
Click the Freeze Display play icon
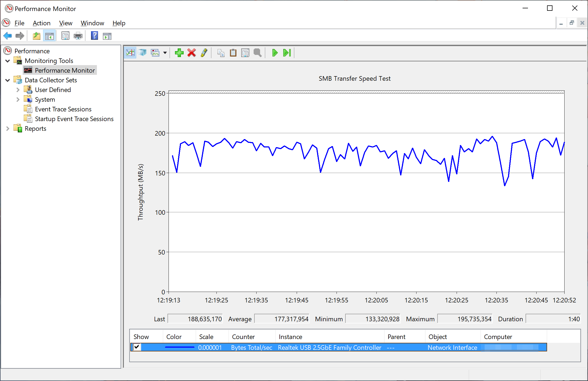pyautogui.click(x=275, y=53)
